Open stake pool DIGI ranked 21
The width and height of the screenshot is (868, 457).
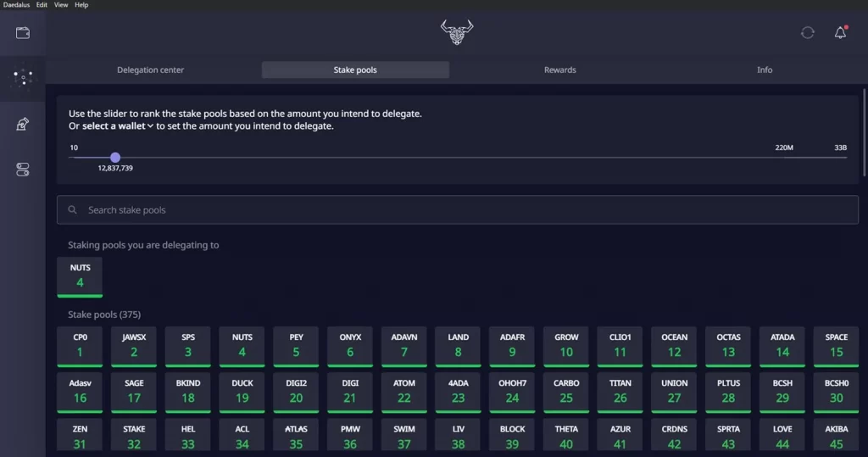tap(350, 393)
